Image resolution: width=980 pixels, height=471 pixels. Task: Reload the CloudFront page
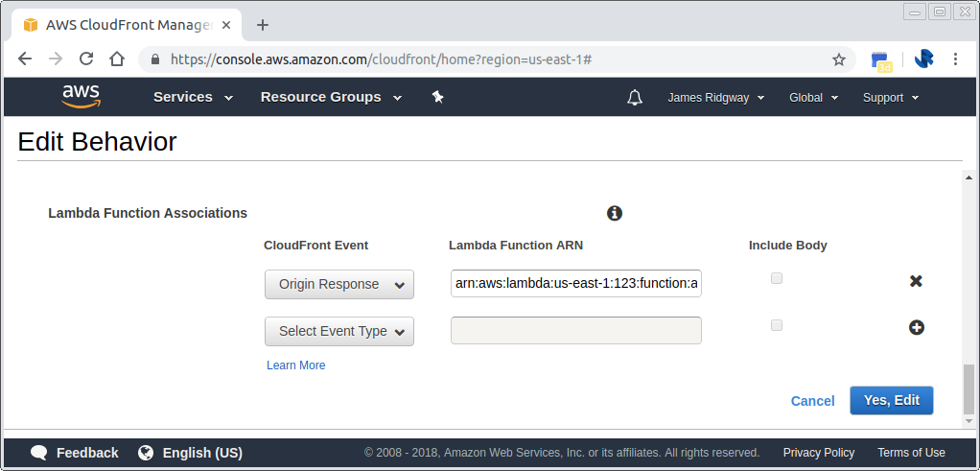pos(86,59)
